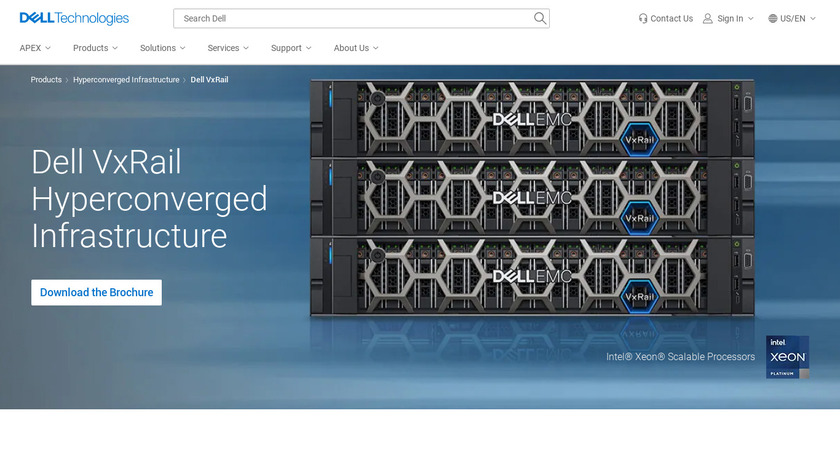Click the Contact Us headset icon
Image resolution: width=840 pixels, height=472 pixels.
coord(643,18)
